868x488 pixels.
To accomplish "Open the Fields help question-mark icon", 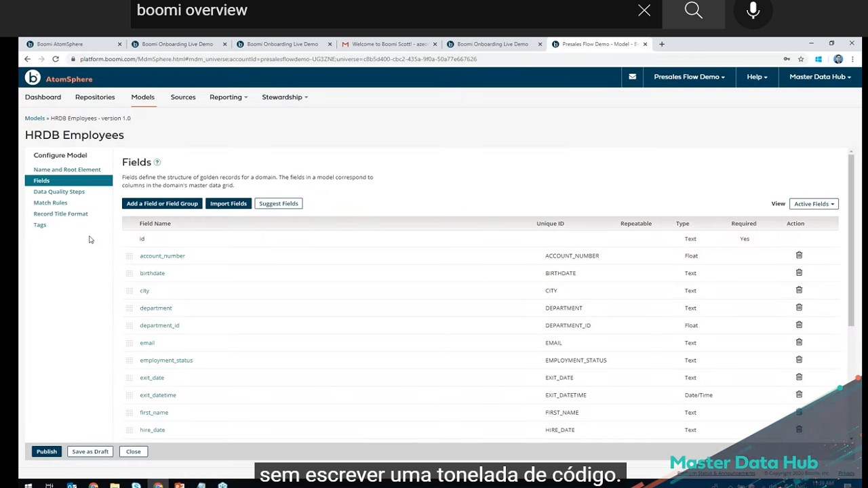I will click(x=157, y=163).
